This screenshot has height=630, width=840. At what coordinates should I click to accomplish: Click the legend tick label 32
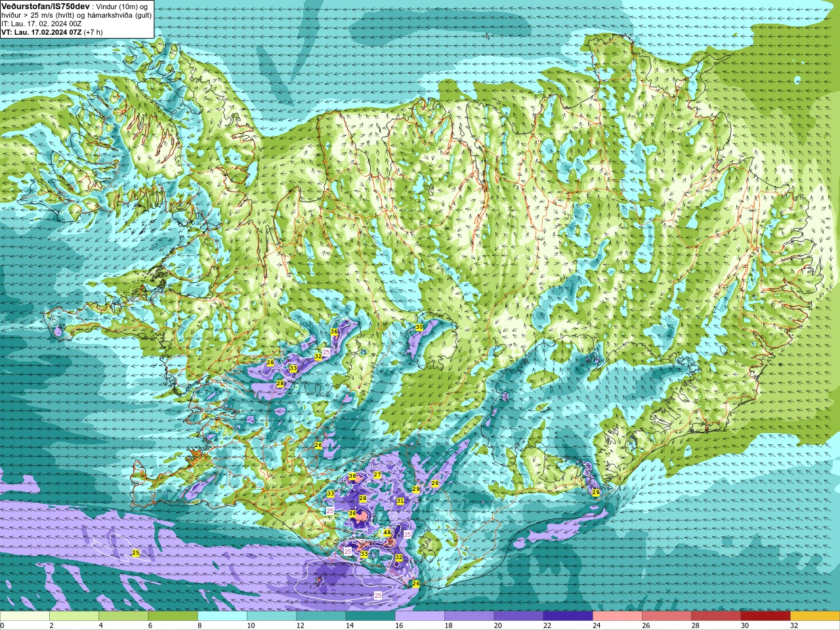coord(794,625)
